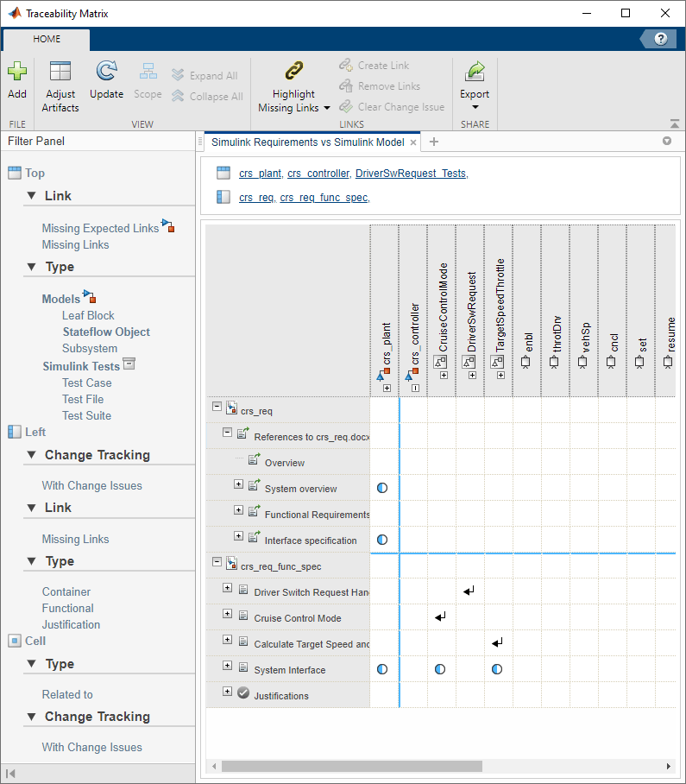The image size is (686, 784).
Task: Click the Highlight Missing Links chain icon
Action: (293, 71)
